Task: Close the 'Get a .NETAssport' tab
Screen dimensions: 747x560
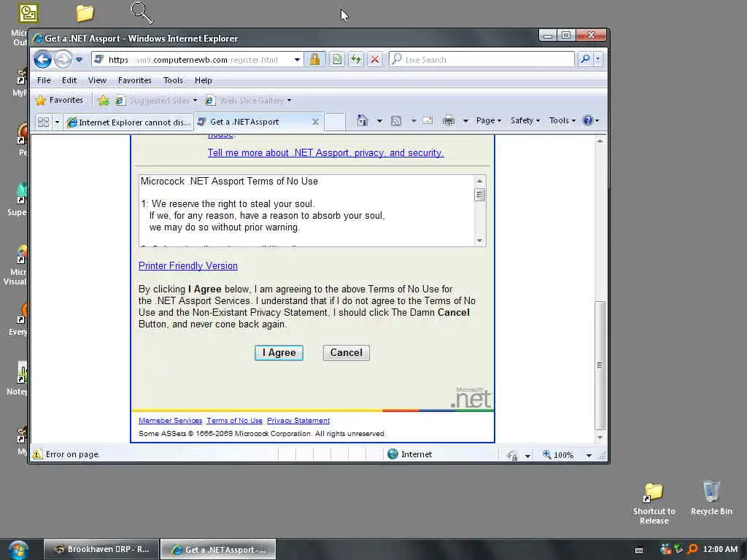Action: (315, 122)
